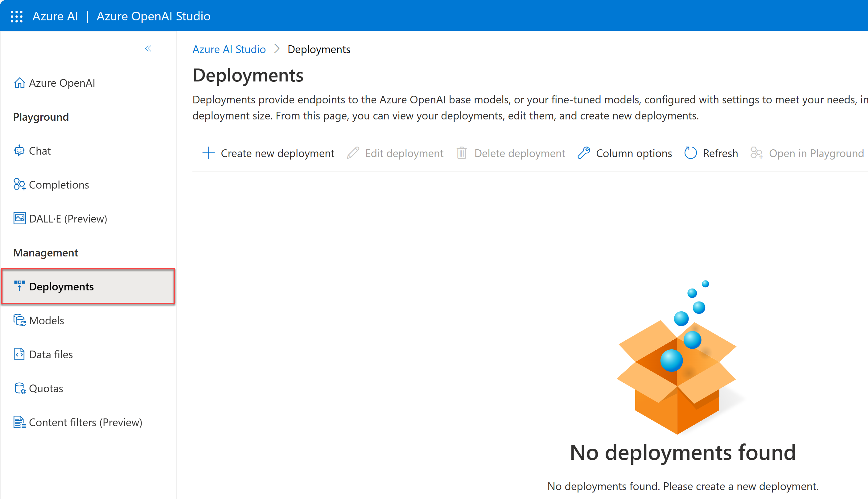Click the Deployments sidebar entry

62,286
